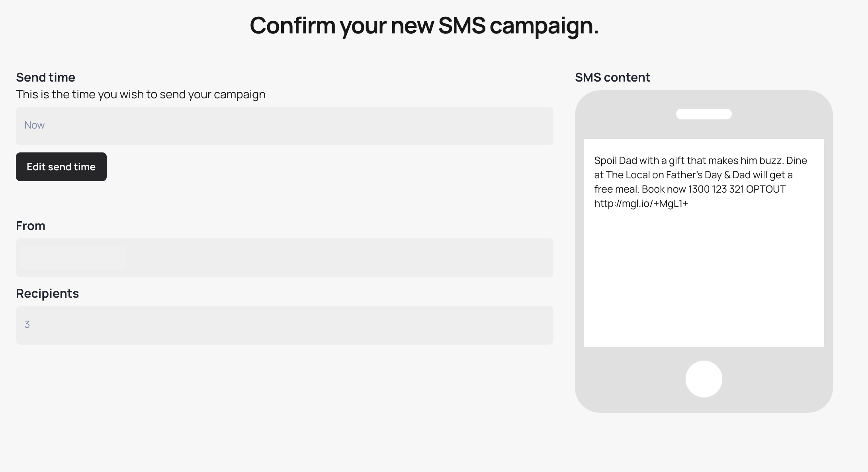Click the Edit send time button

tap(61, 167)
